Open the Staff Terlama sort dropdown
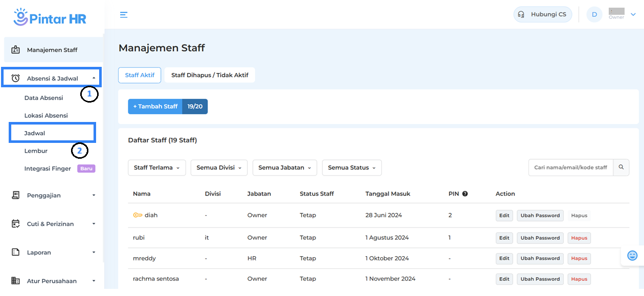The image size is (644, 296). 156,167
